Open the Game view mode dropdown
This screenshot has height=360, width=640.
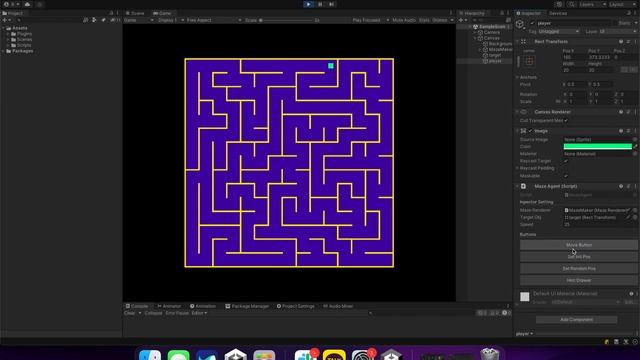coord(139,20)
